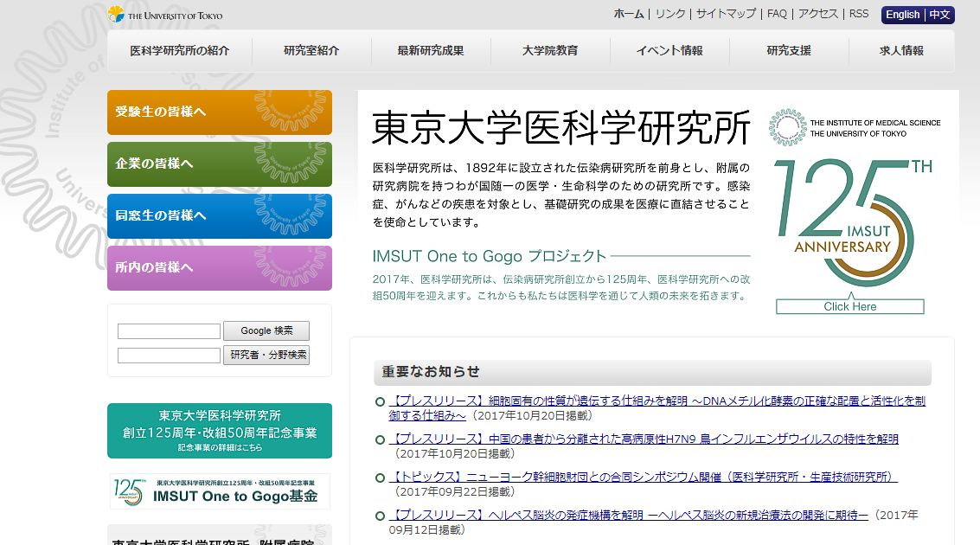Click the 東京大学医科学研究所 main title

pyautogui.click(x=560, y=128)
